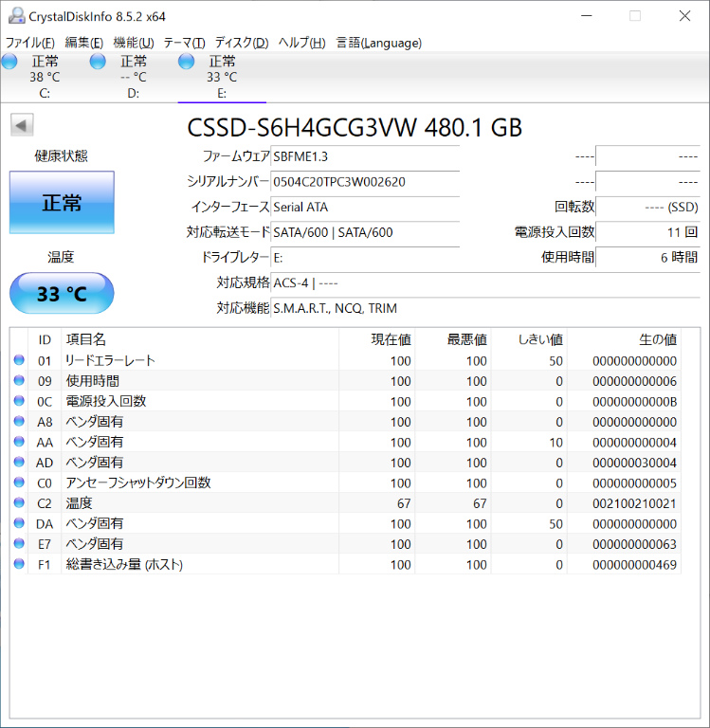This screenshot has height=728, width=710.
Task: Click status orb for リードエラーレート row
Action: [x=19, y=361]
